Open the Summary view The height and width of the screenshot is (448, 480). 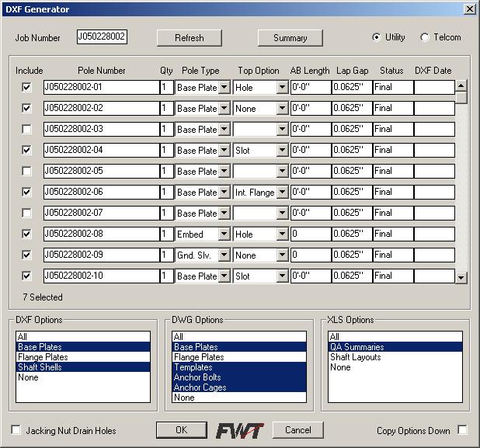(x=290, y=38)
